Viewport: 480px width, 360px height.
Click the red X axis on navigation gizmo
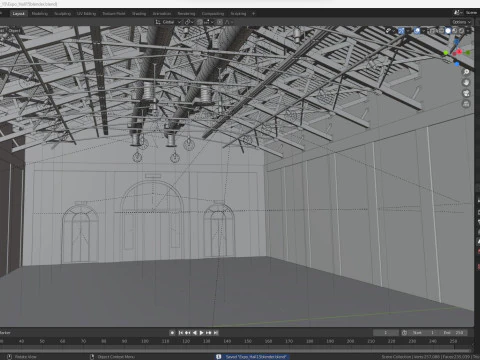(460, 52)
